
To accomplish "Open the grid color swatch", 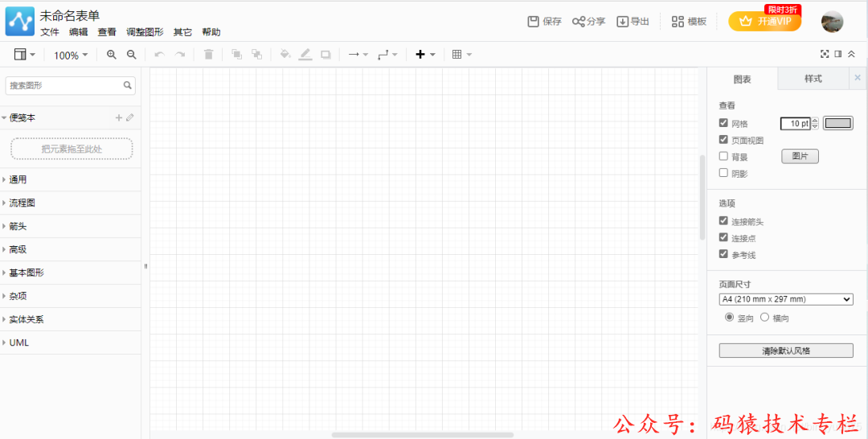I will (838, 123).
